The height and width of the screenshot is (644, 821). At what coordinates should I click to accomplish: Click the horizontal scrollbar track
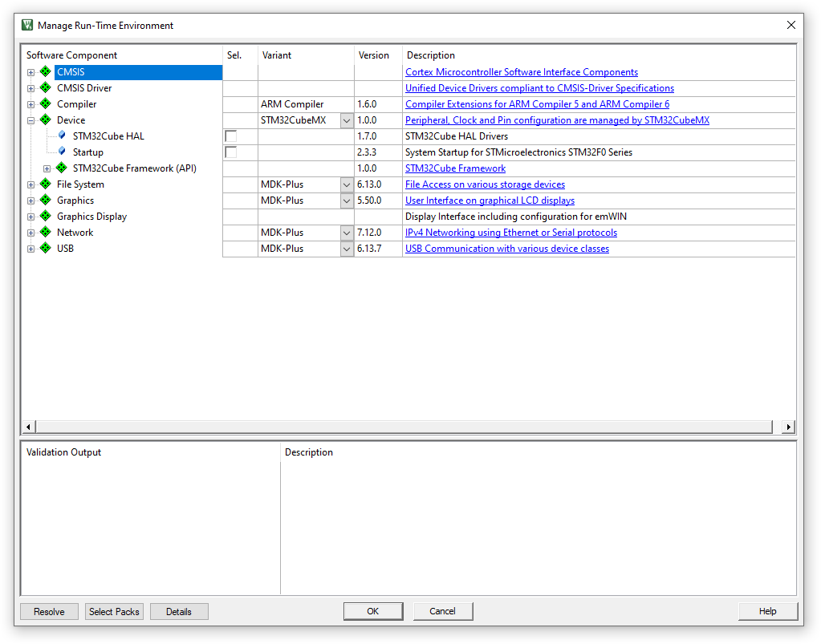point(404,427)
